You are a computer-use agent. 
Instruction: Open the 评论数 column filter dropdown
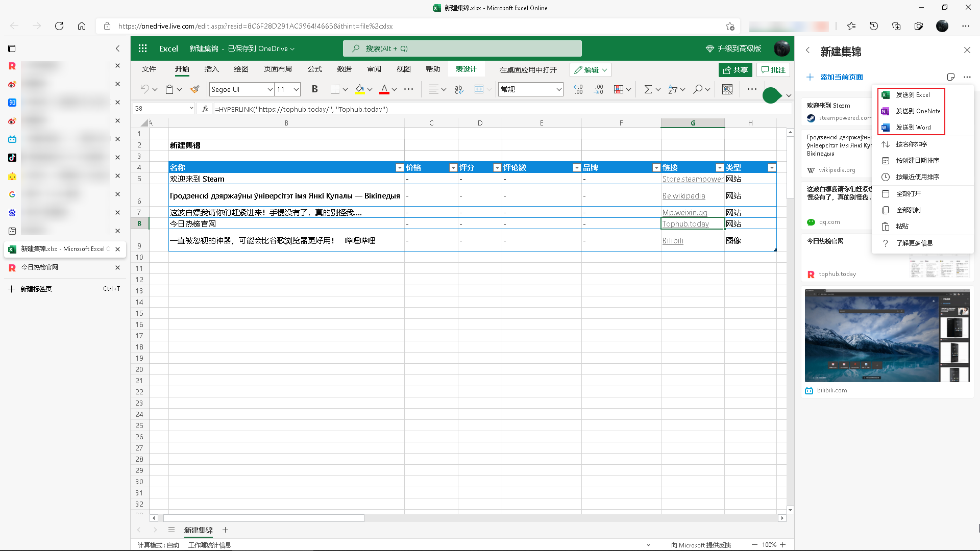(x=576, y=168)
